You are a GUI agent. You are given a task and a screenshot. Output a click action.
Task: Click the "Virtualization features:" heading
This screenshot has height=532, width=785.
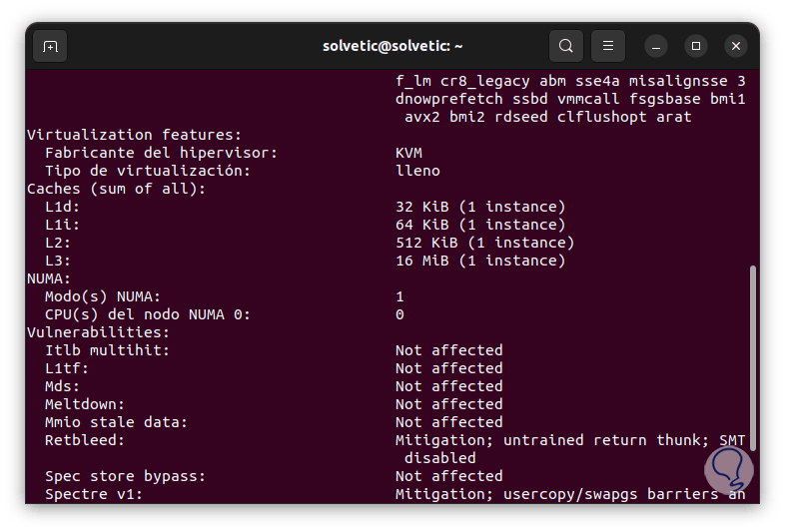[135, 135]
